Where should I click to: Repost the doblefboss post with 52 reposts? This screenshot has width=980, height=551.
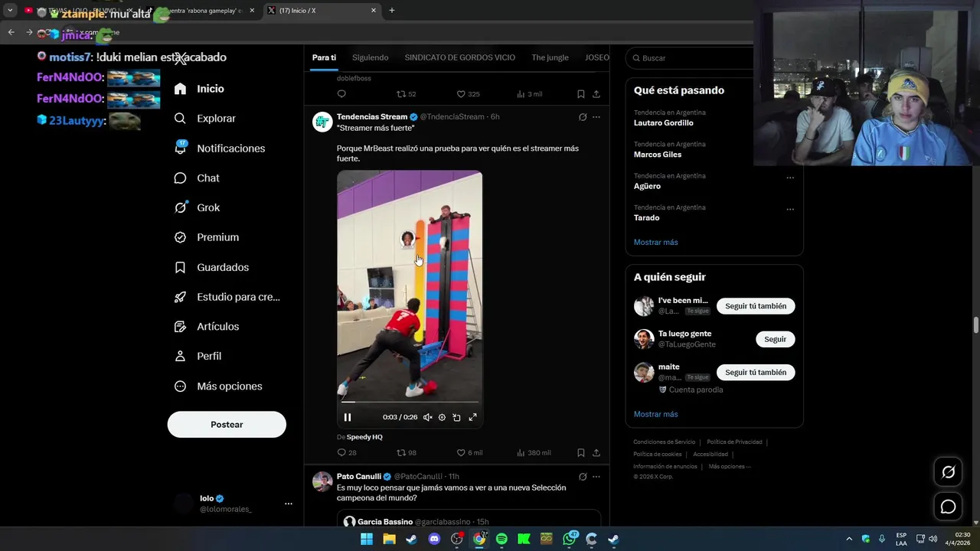406,94
